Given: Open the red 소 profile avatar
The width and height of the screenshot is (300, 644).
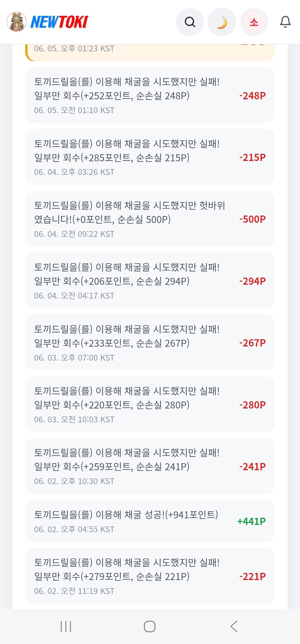Looking at the screenshot, I should 254,22.
